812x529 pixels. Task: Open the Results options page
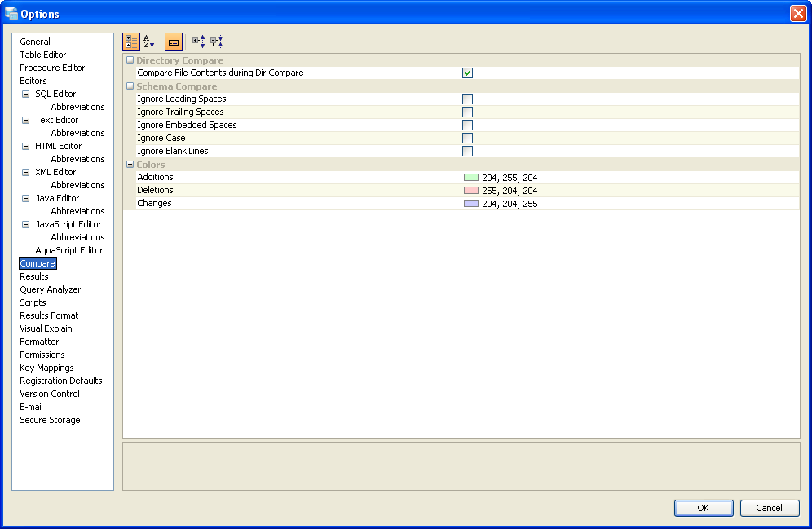coord(33,276)
